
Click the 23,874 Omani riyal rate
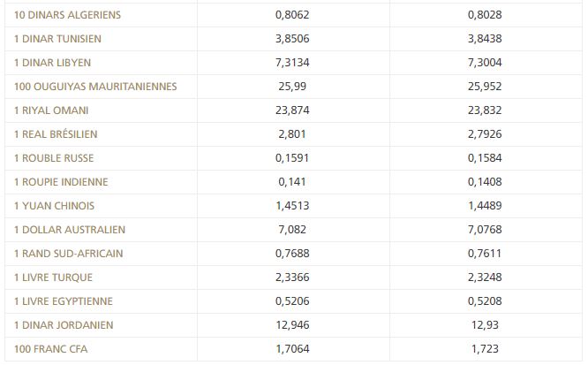point(293,110)
